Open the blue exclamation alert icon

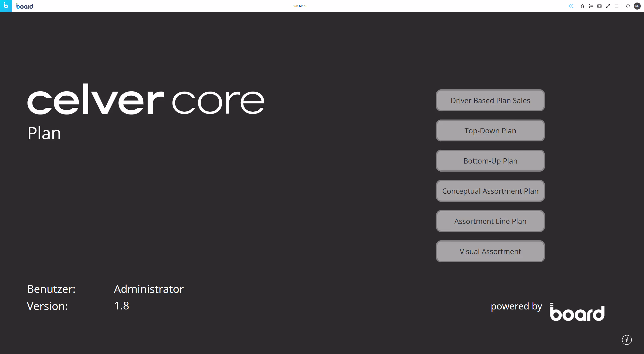click(x=571, y=6)
